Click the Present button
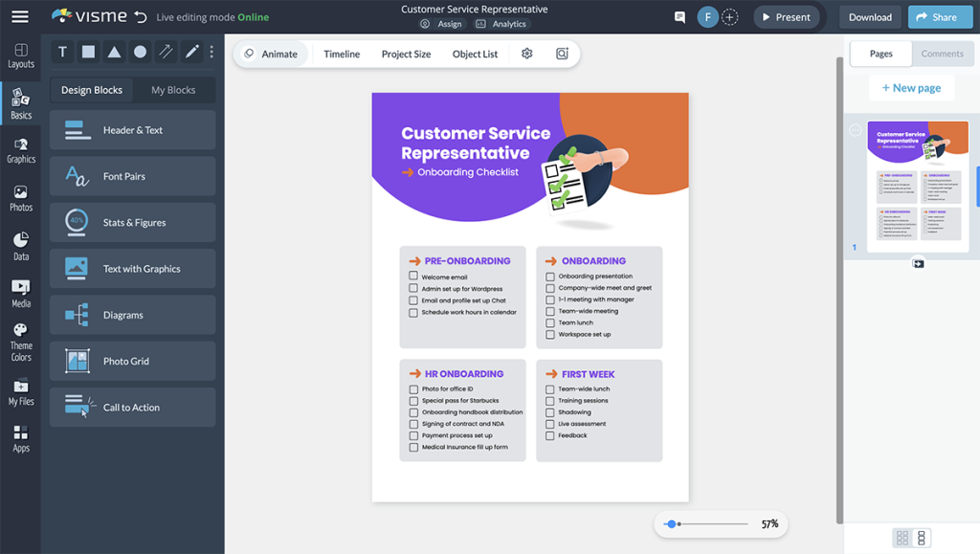The width and height of the screenshot is (980, 554). pos(787,16)
